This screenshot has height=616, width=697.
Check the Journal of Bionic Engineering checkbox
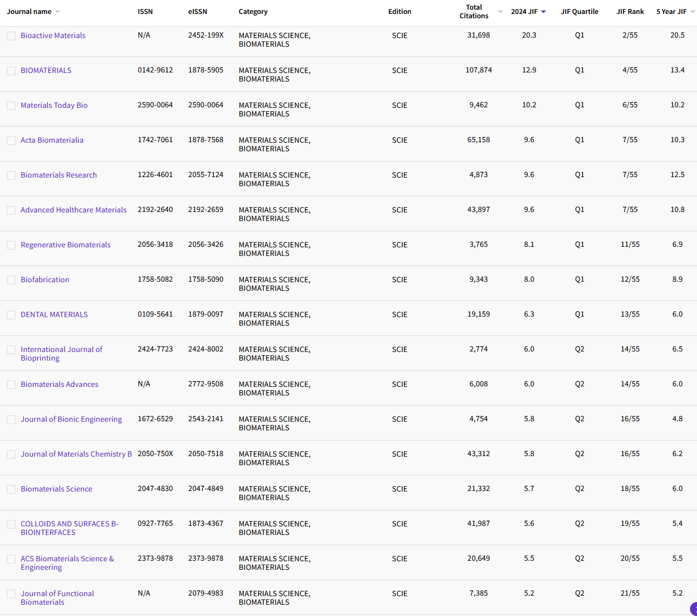pos(11,419)
